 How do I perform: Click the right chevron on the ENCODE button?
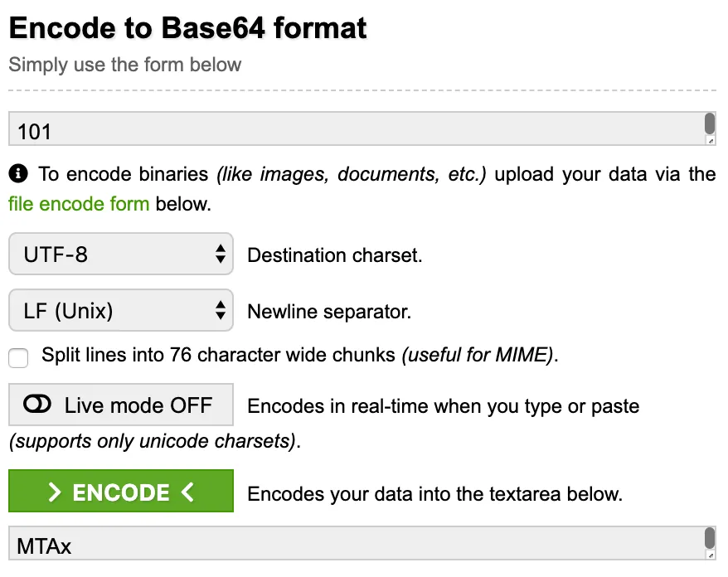pyautogui.click(x=55, y=492)
